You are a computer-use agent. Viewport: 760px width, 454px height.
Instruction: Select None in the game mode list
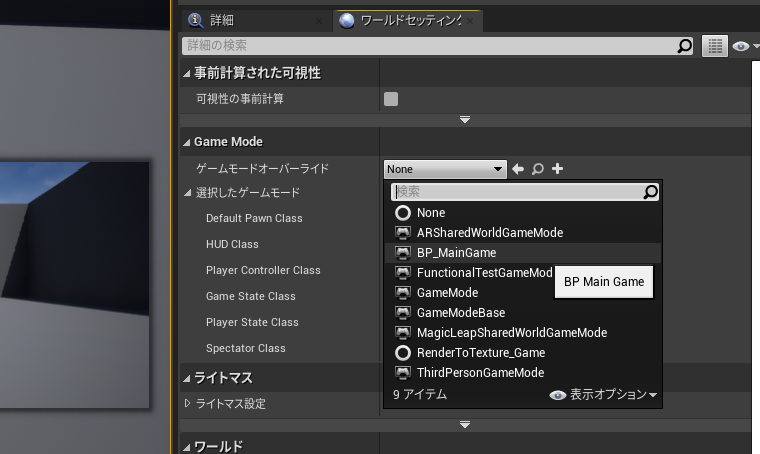pos(523,213)
